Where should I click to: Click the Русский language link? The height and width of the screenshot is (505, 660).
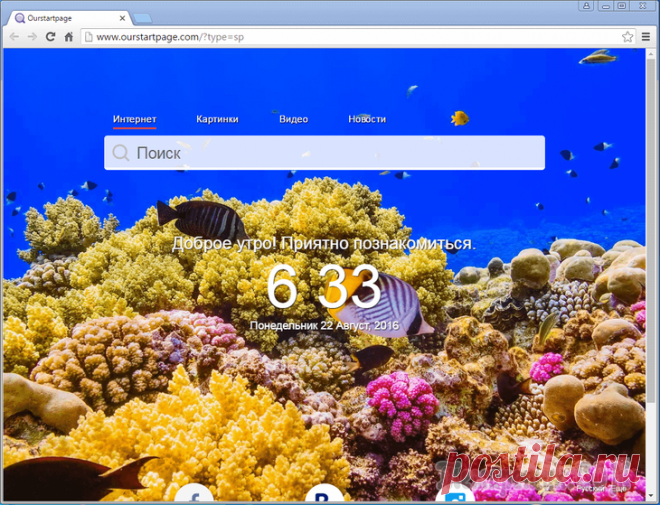coord(592,489)
